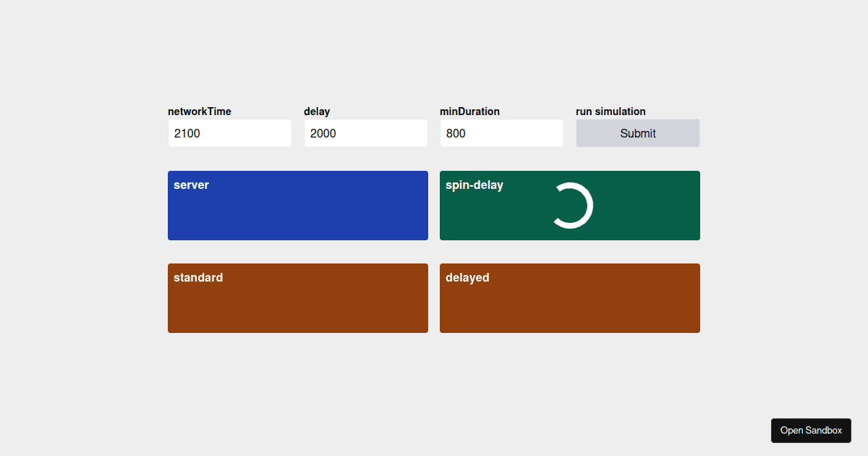Select the delay input field
The width and height of the screenshot is (868, 456).
click(365, 133)
